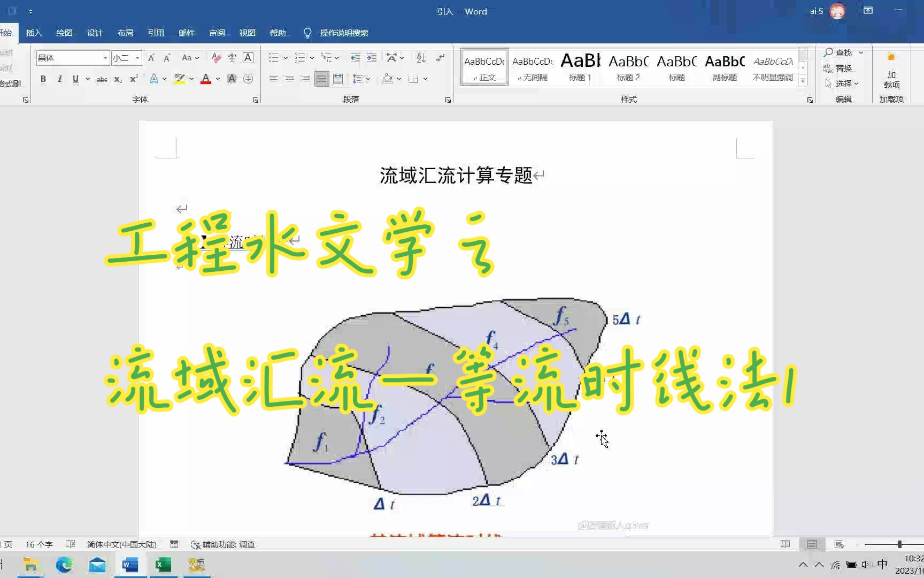924x578 pixels.
Task: Switch to the 插入 ribbon tab
Action: [x=34, y=33]
